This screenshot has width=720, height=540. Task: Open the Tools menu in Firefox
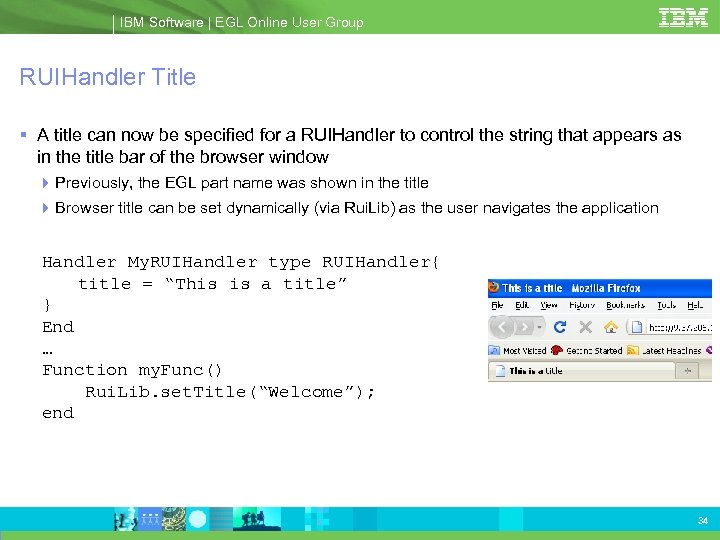666,305
